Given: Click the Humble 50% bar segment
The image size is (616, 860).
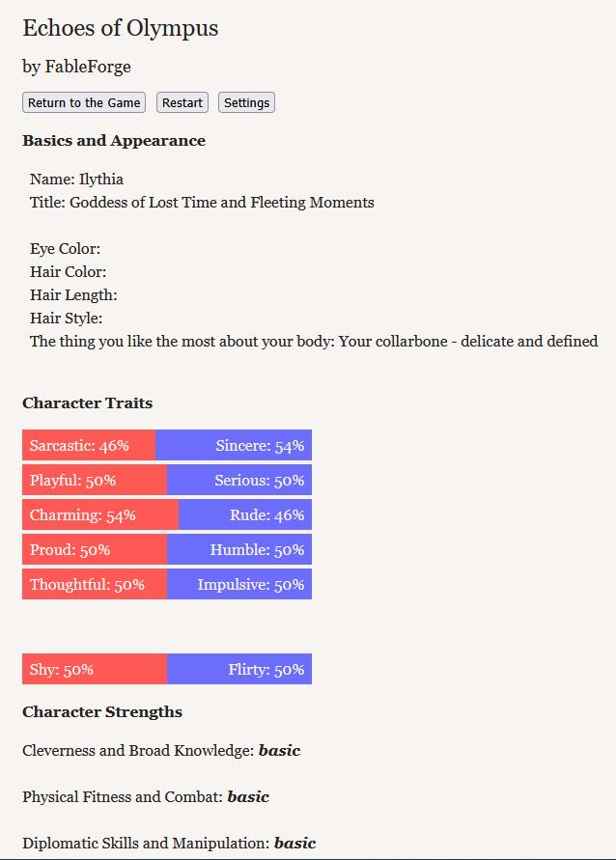Looking at the screenshot, I should point(239,549).
